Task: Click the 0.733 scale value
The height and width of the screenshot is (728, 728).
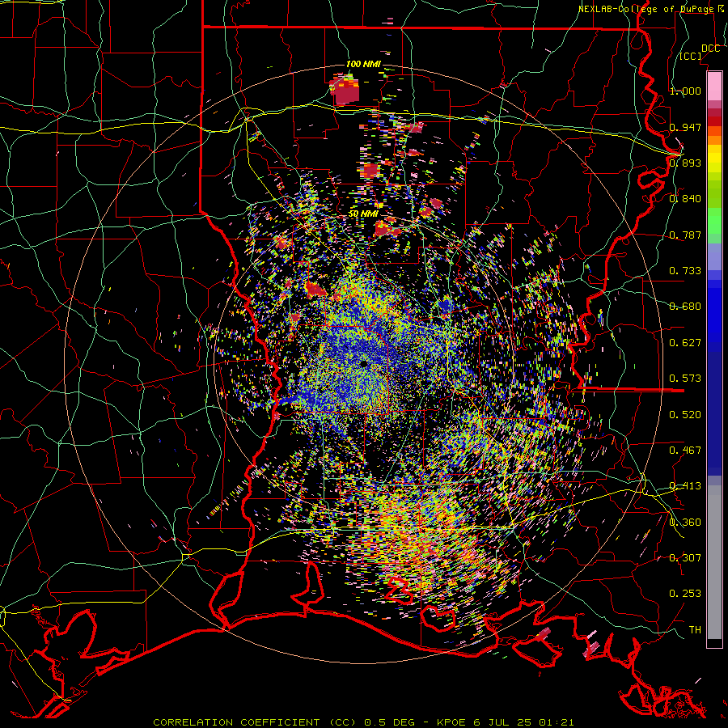Action: point(685,270)
